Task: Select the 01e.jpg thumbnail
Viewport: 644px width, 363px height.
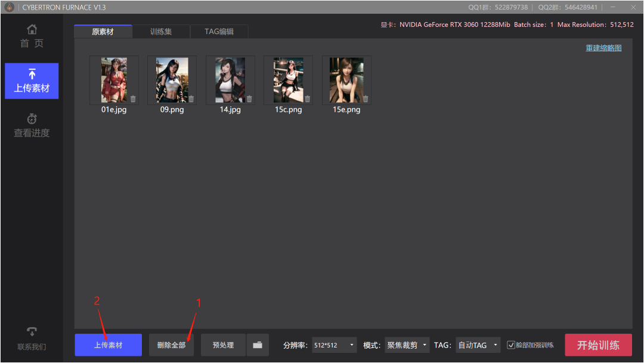Action: pyautogui.click(x=114, y=80)
